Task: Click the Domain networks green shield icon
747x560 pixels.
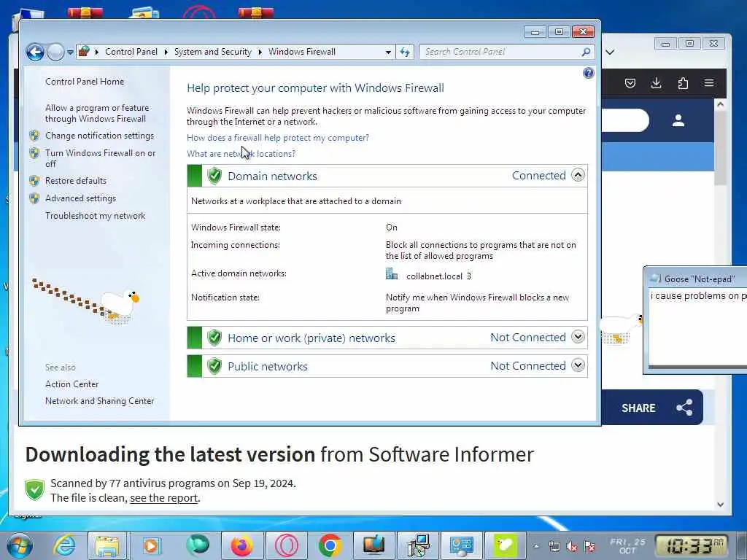Action: point(214,176)
